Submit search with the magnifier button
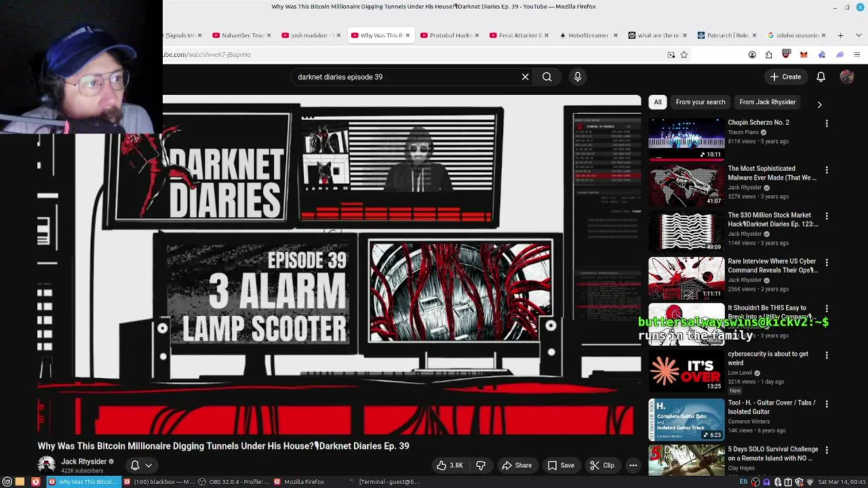Image resolution: width=868 pixels, height=488 pixels. pos(547,77)
